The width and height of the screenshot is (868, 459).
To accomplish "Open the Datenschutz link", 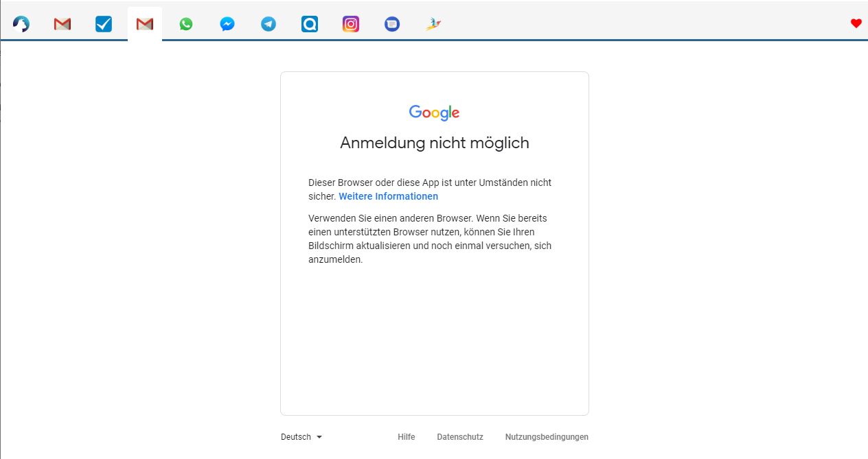I will 460,437.
